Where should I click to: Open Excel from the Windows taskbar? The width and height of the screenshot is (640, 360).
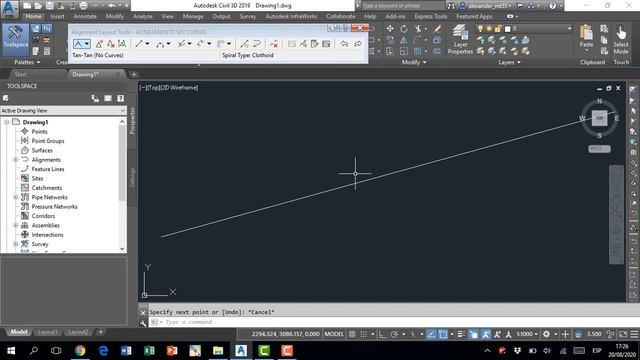click(149, 351)
